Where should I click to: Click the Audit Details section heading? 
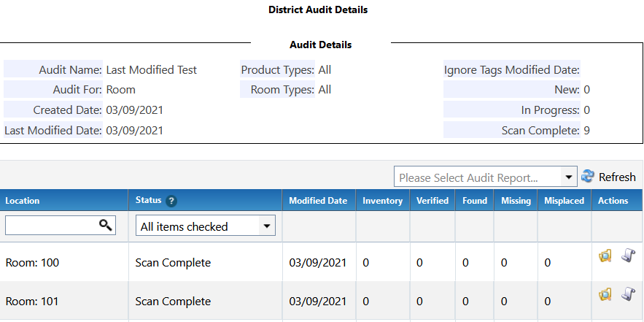pos(320,45)
